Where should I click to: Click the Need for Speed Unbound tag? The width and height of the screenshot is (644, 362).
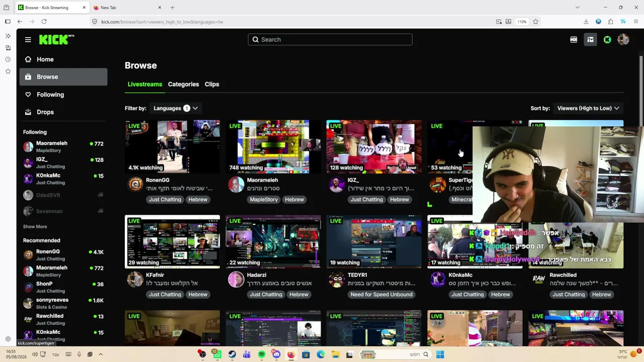pos(381,295)
